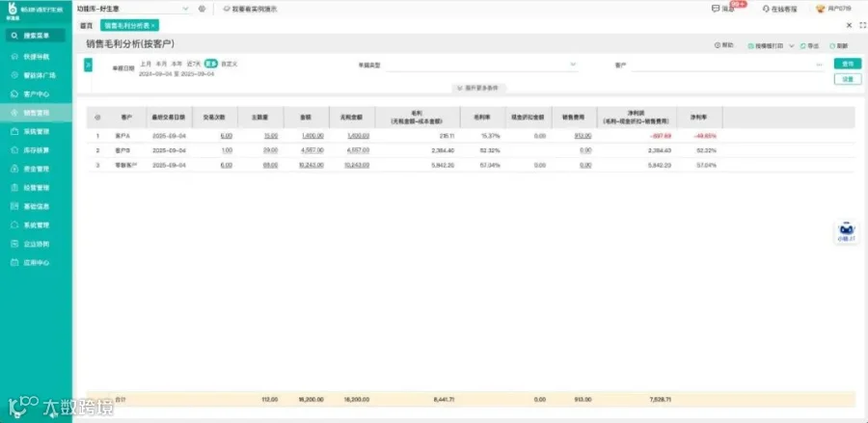Open 客户A's 销售费用 link 913.00
The width and height of the screenshot is (868, 423).
[x=583, y=136]
